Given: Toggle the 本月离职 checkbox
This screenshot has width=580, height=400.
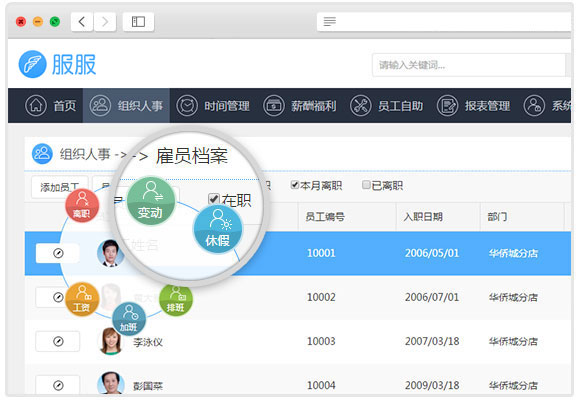Looking at the screenshot, I should (x=295, y=185).
